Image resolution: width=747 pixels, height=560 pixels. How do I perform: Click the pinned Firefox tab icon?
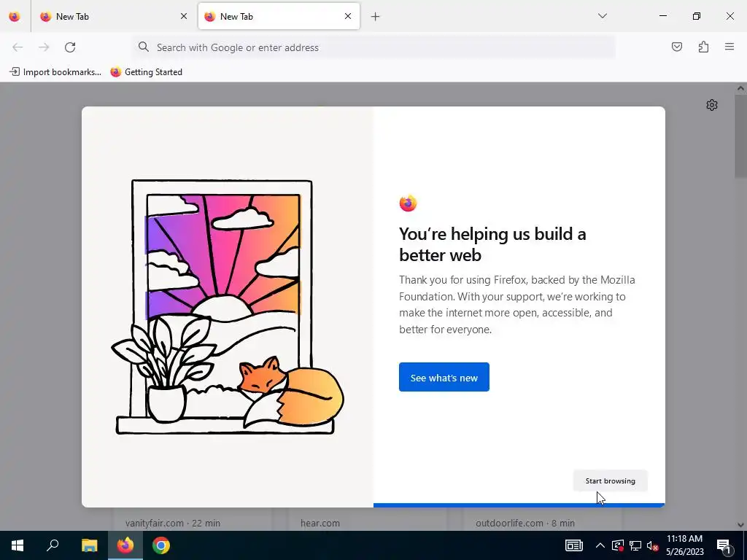(x=15, y=16)
